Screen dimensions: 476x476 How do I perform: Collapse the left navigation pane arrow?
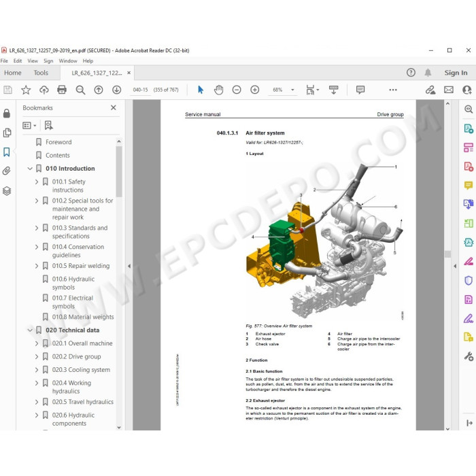click(x=129, y=267)
